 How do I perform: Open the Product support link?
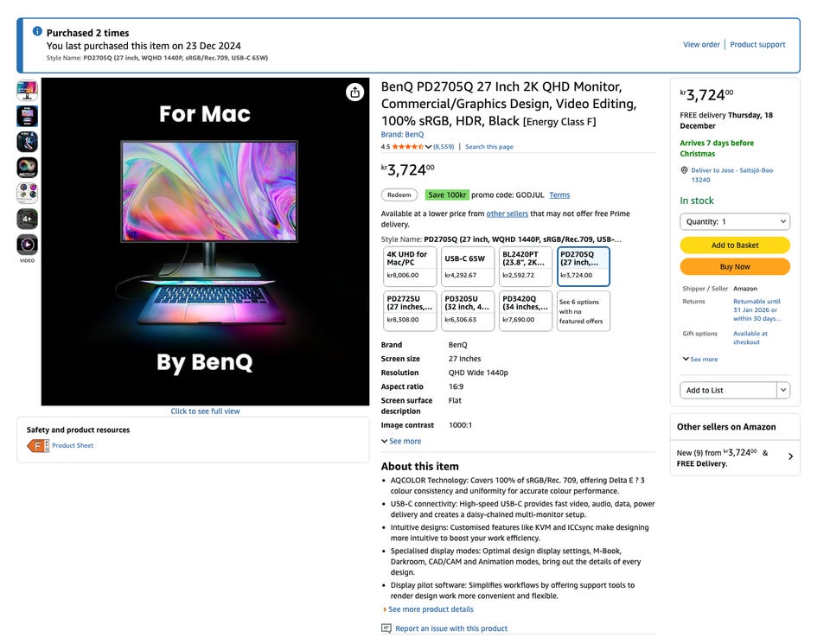point(757,45)
